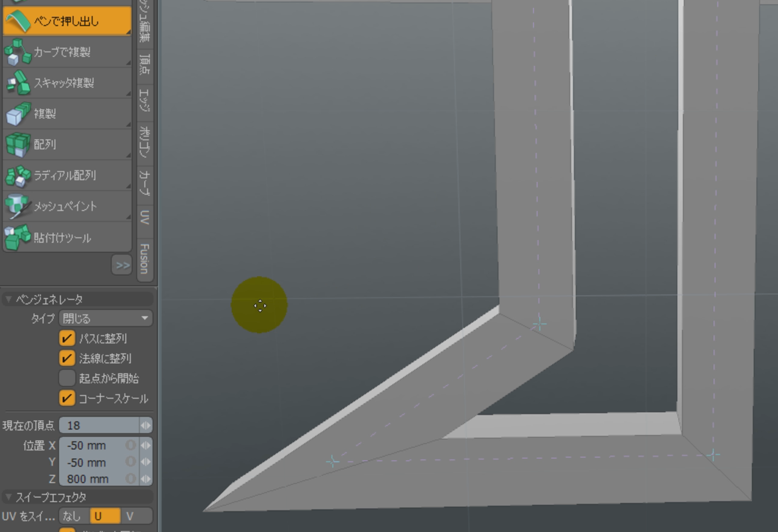This screenshot has height=532, width=778.
Task: Click the >> expand tools button
Action: click(x=122, y=265)
